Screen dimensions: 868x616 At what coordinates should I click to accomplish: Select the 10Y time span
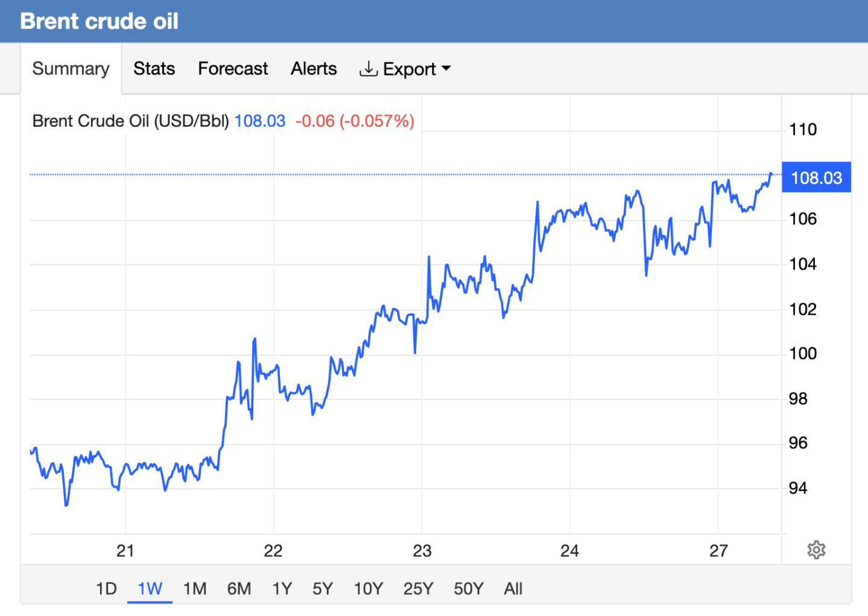click(368, 588)
